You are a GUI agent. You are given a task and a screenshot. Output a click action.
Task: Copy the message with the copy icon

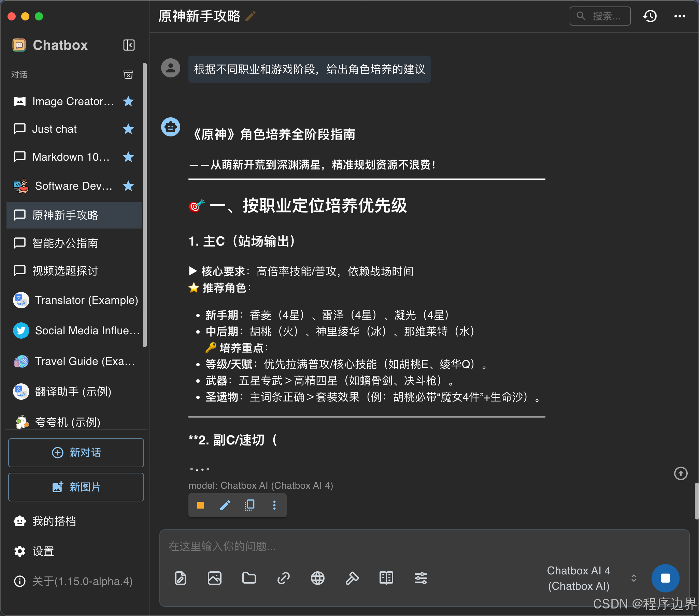[x=249, y=505]
